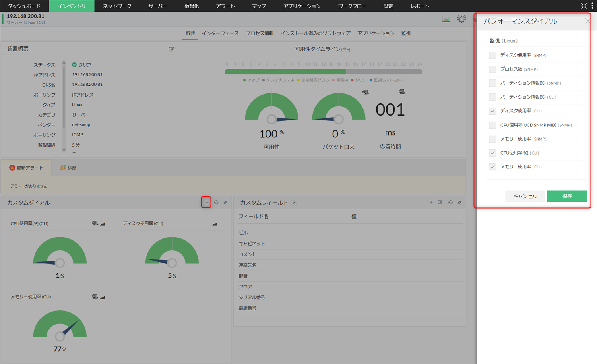Viewport: 597px width, 364px height.
Task: Click the device summary scroll-down arrow
Action: 64,150
